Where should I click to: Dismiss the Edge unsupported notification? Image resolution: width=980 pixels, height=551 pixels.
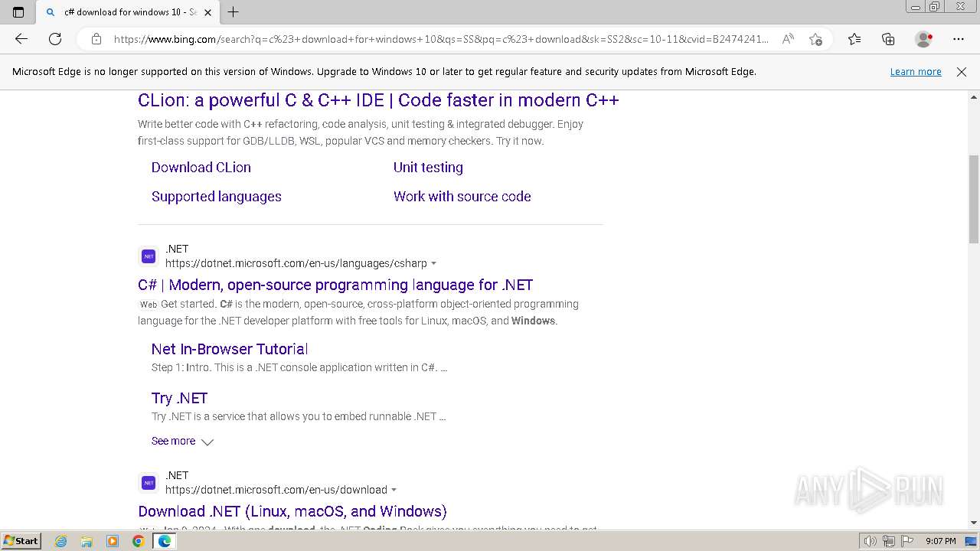click(x=962, y=71)
